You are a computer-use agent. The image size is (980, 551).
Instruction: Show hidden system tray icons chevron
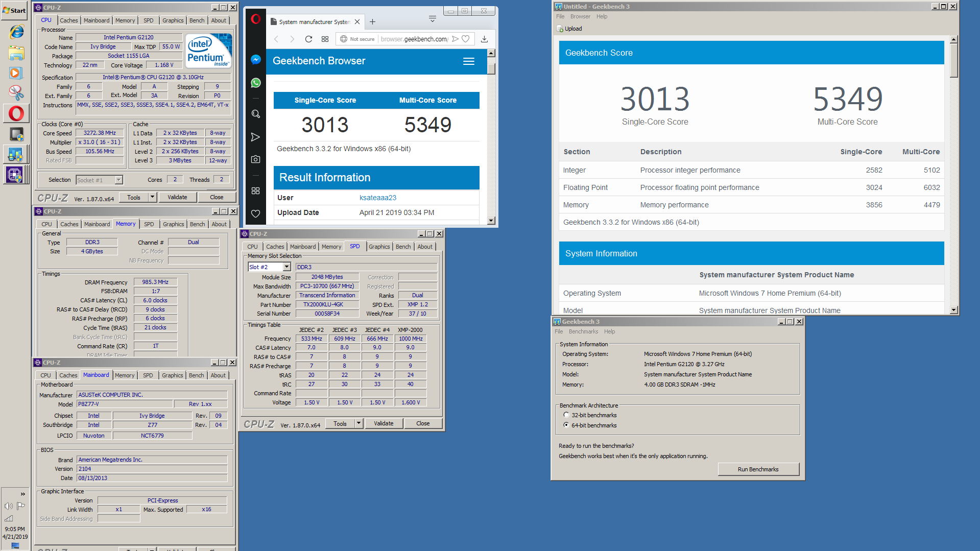tap(22, 494)
